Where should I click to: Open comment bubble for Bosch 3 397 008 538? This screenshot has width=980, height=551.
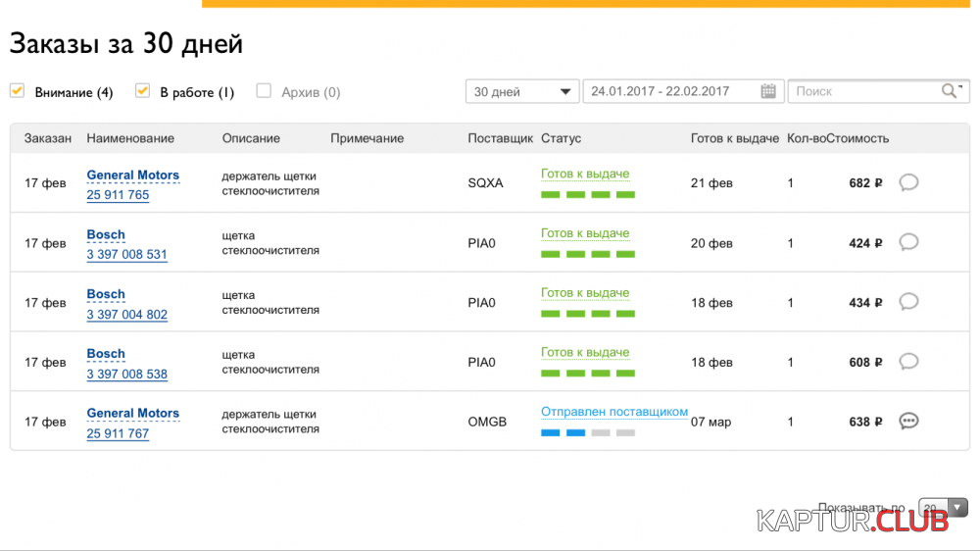click(908, 362)
